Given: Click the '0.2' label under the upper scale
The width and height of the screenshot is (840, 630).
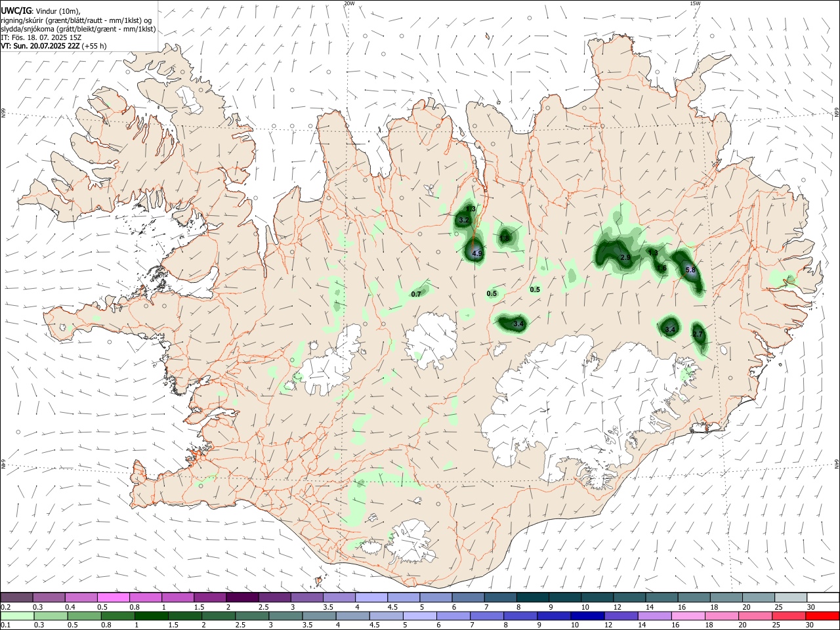Looking at the screenshot, I should [x=5, y=607].
